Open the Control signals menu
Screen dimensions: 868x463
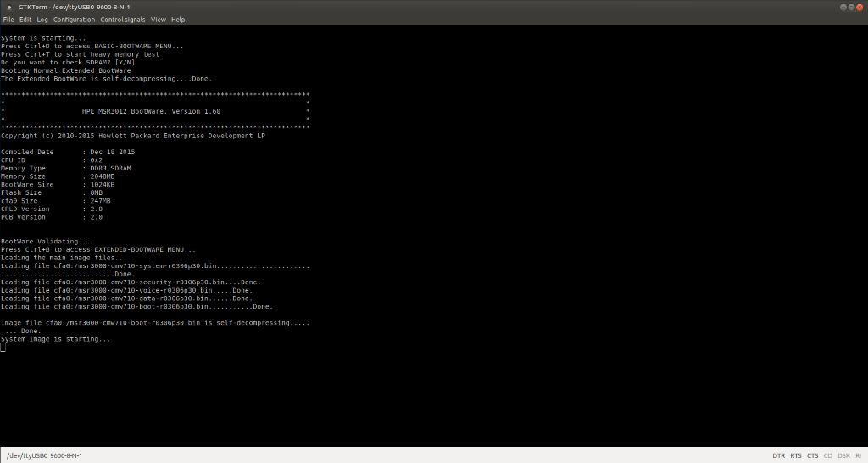pyautogui.click(x=123, y=20)
